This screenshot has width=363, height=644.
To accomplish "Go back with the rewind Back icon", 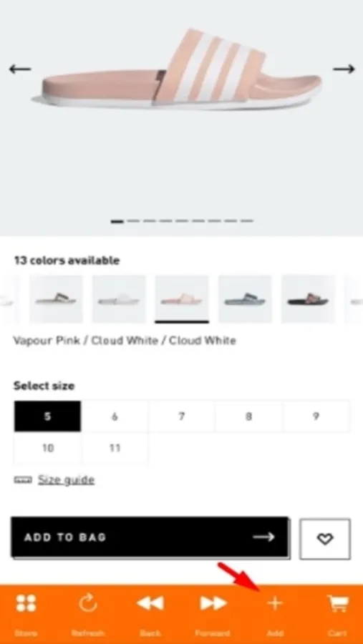I will click(150, 603).
